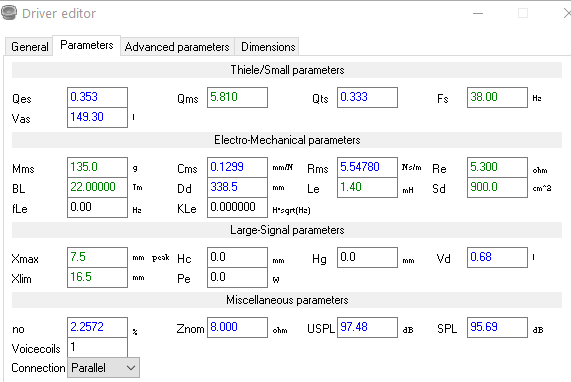
Task: Switch to the General tab
Action: pyautogui.click(x=29, y=47)
